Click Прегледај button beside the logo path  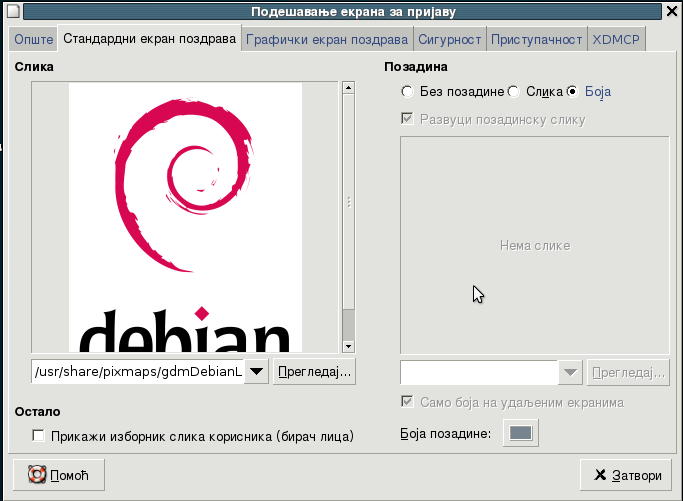pos(314,372)
